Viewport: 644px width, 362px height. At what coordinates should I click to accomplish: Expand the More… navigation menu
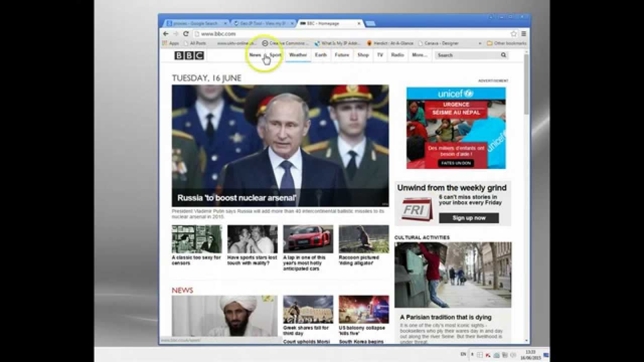419,55
